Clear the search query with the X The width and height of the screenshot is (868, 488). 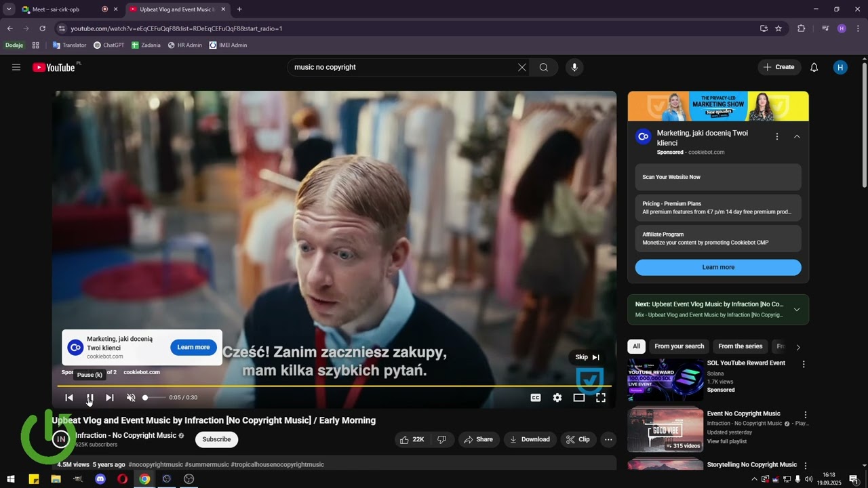click(x=521, y=67)
